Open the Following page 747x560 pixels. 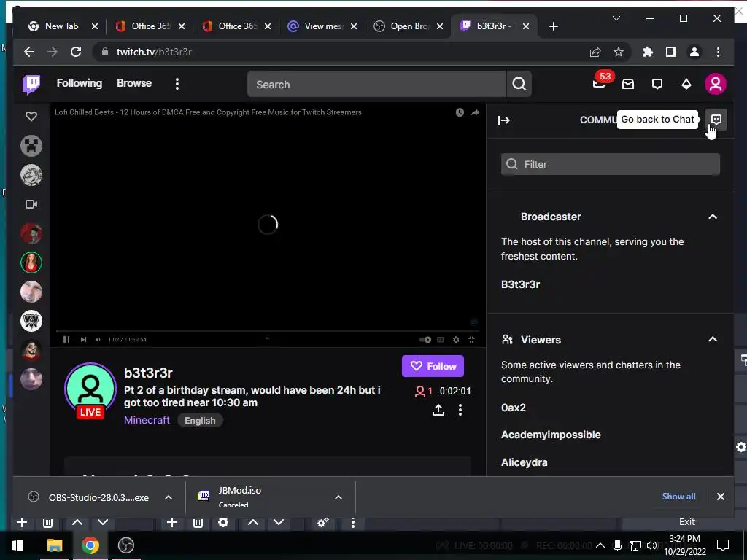point(80,83)
